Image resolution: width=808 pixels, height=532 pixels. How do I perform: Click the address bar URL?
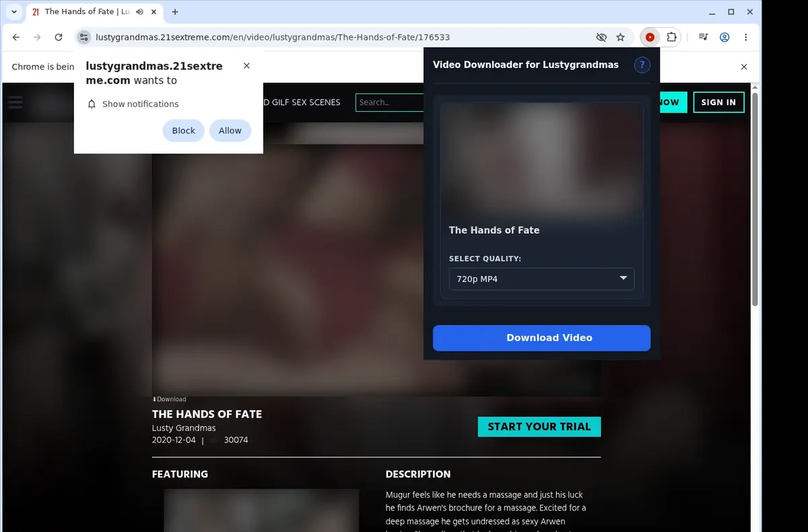[273, 37]
